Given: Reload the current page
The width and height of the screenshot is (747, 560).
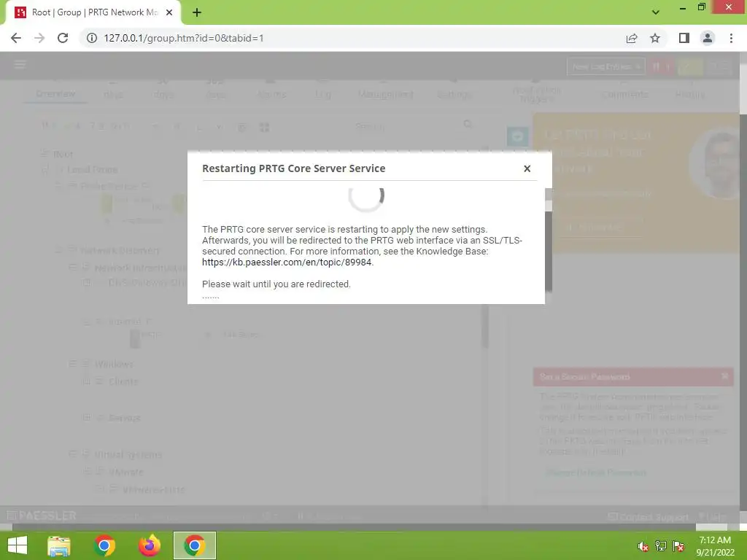Looking at the screenshot, I should (63, 38).
